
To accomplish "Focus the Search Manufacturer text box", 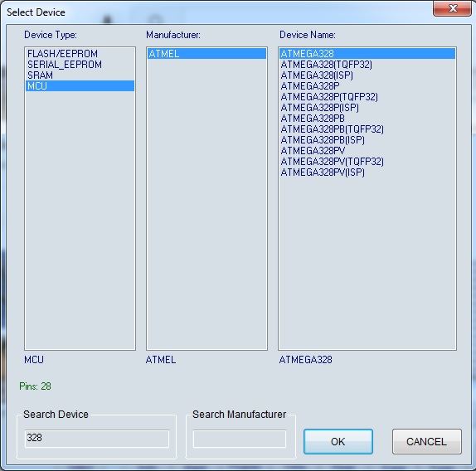I will click(240, 439).
